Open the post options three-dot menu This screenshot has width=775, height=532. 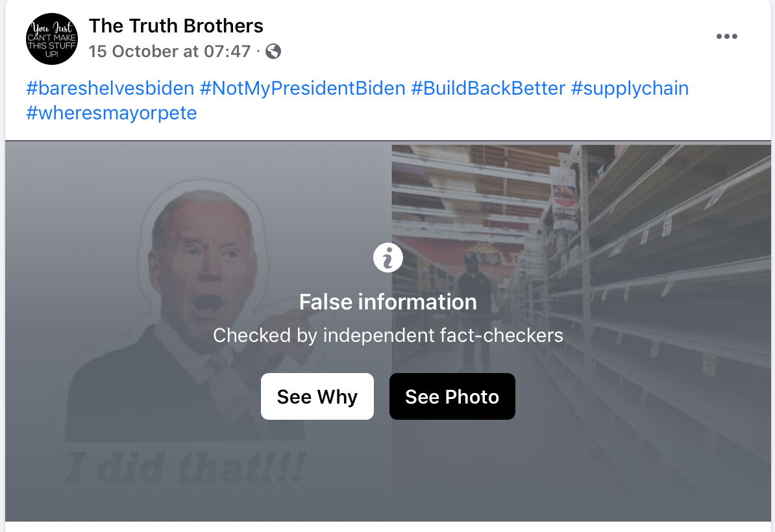click(x=727, y=36)
